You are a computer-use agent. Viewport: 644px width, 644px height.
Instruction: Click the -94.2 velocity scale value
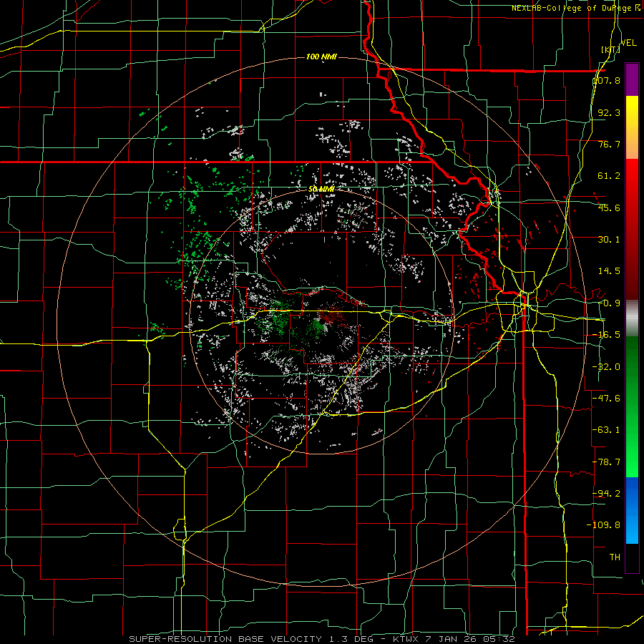coord(607,493)
